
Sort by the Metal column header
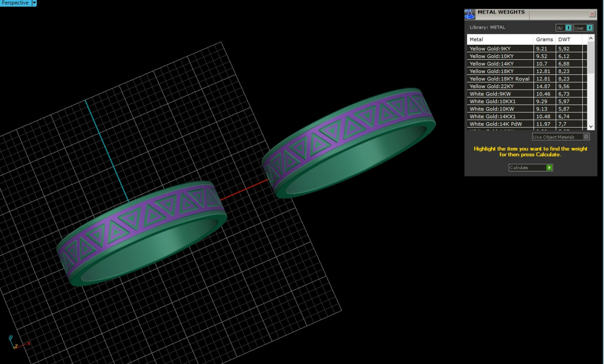point(500,39)
